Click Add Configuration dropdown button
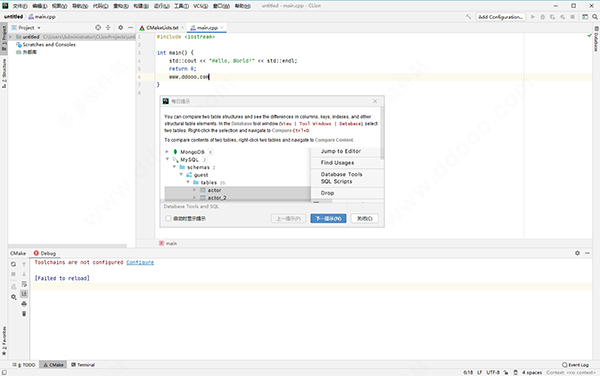 pyautogui.click(x=501, y=17)
